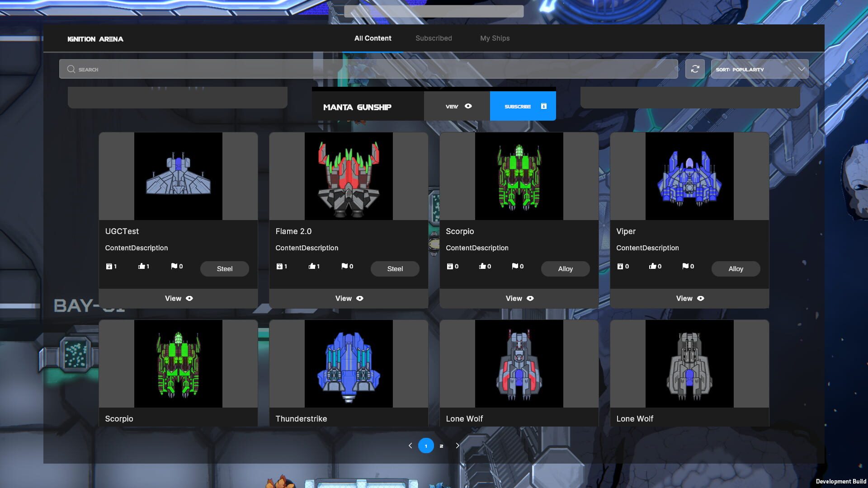
Task: Click the download icon on Flame 2.0 card
Action: pyautogui.click(x=279, y=266)
